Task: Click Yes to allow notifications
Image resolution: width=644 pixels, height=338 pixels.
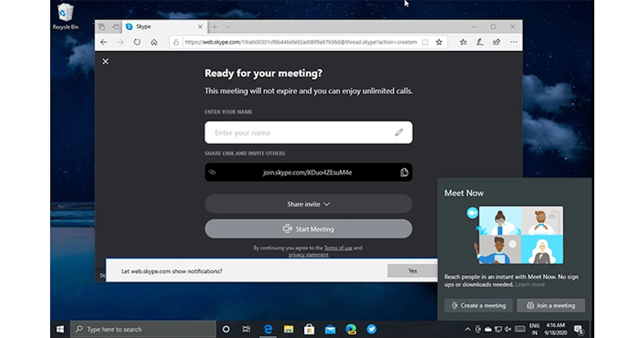Action: 412,271
